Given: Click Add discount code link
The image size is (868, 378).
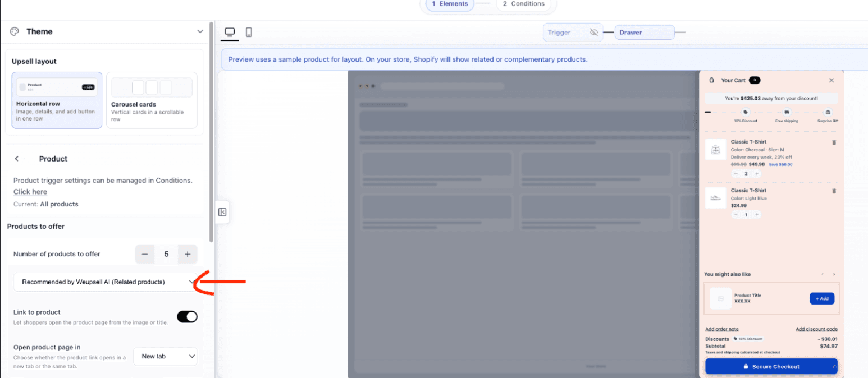Looking at the screenshot, I should 816,329.
